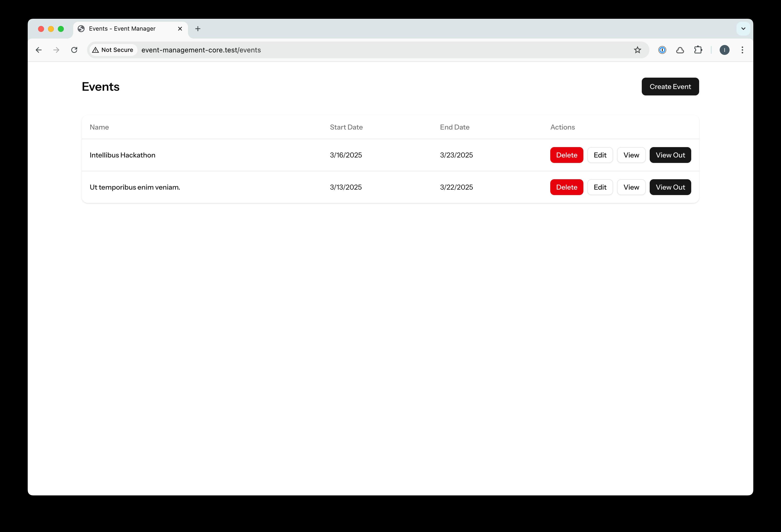781x532 pixels.
Task: Reload the current page
Action: tap(74, 50)
